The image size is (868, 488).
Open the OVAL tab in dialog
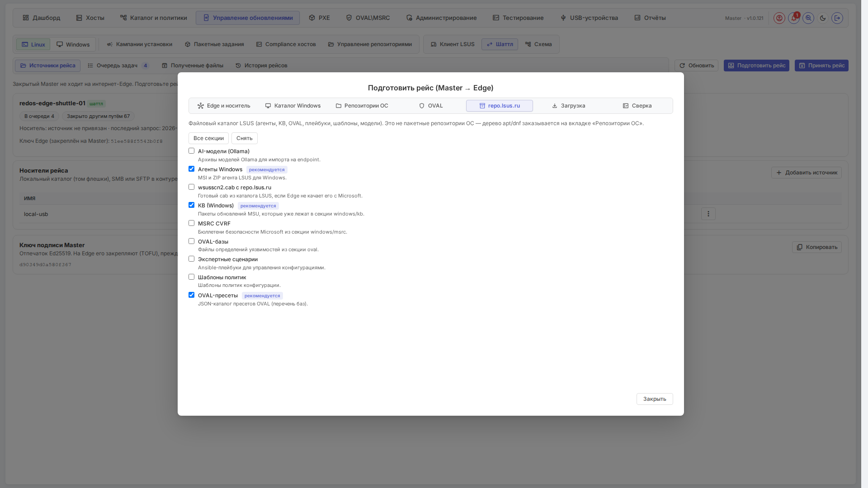pos(431,106)
